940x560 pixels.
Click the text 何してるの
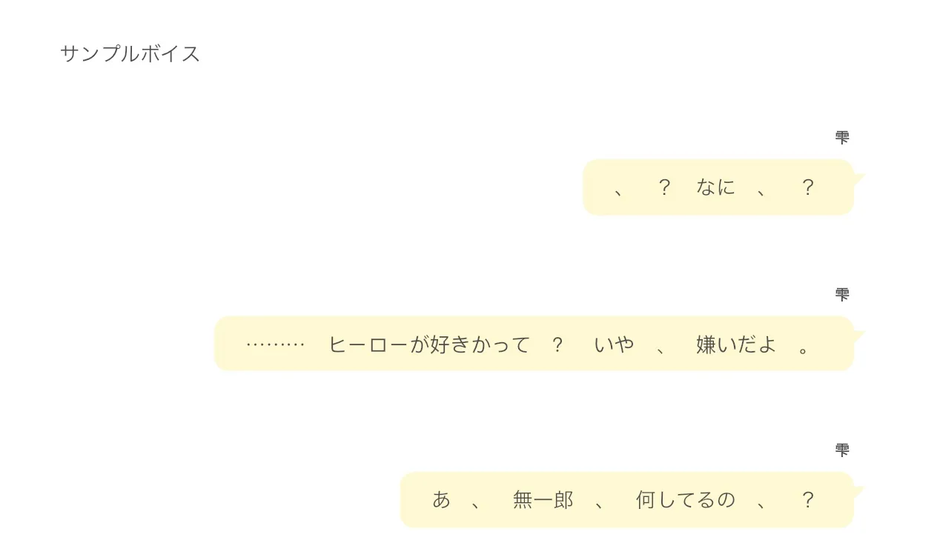coord(686,500)
